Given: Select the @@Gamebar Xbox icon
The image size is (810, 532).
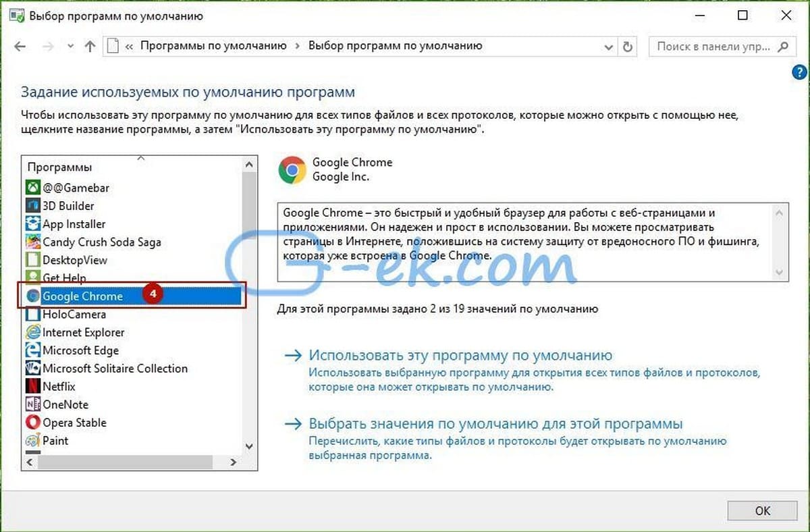Looking at the screenshot, I should click(32, 187).
